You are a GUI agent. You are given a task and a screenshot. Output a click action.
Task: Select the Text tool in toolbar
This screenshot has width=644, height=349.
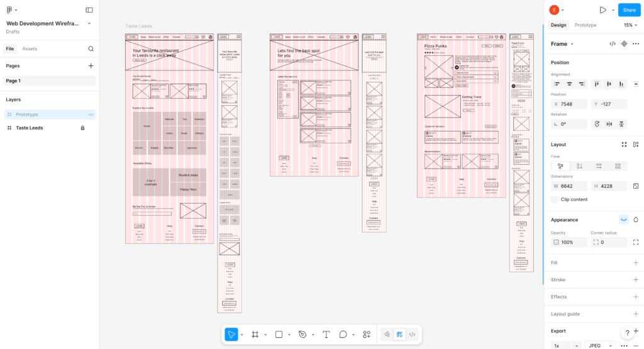(x=326, y=335)
